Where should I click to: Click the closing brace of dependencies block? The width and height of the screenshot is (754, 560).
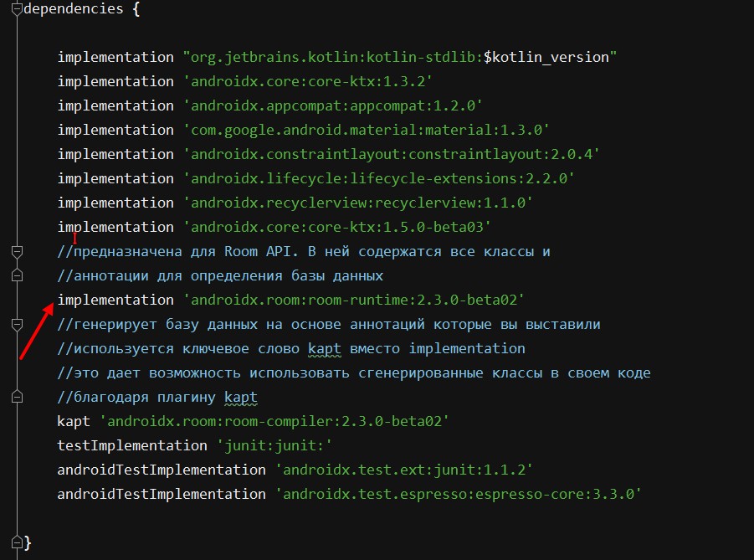(x=28, y=542)
